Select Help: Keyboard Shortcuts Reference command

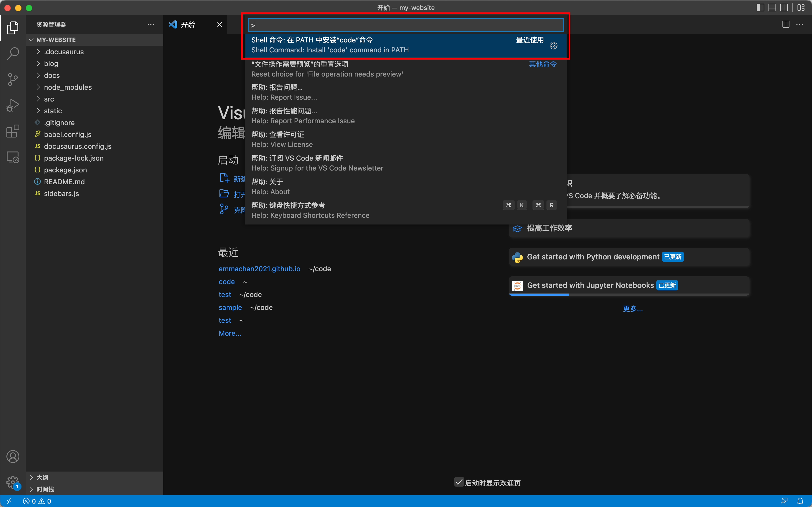pos(406,210)
